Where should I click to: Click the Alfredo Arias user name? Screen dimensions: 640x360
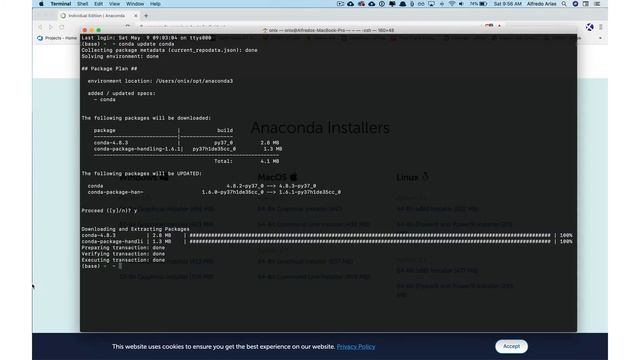[541, 4]
